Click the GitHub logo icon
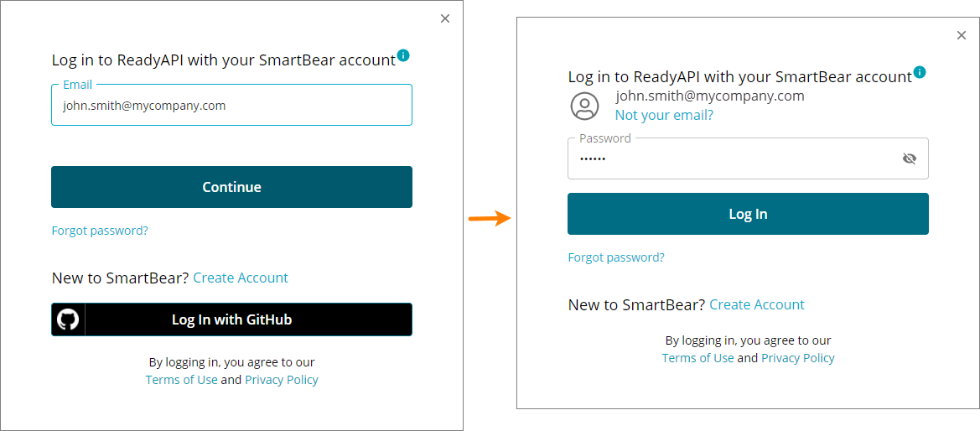Image resolution: width=980 pixels, height=431 pixels. 68,319
